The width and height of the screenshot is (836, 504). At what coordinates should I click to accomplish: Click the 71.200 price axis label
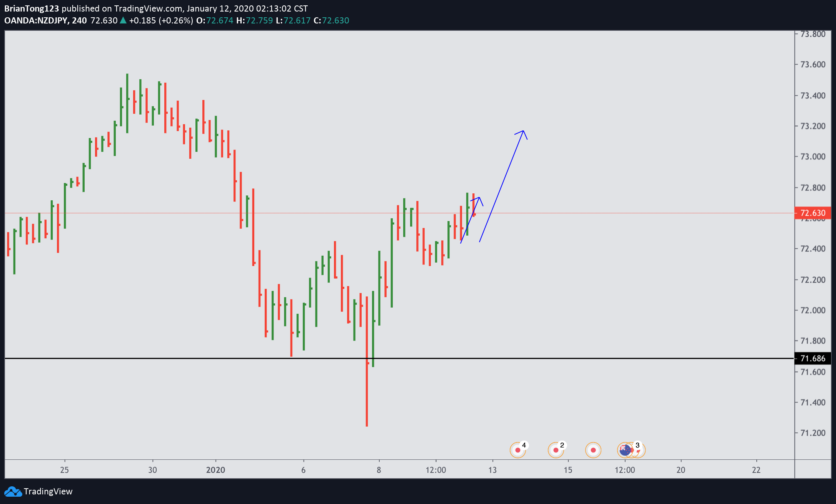coord(813,433)
